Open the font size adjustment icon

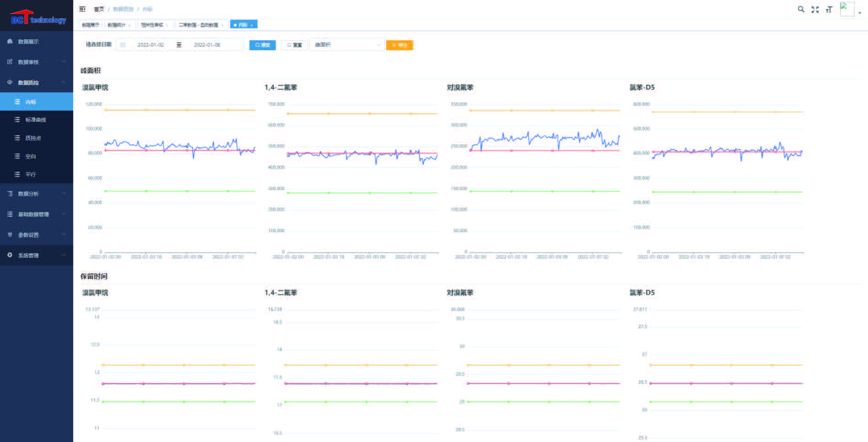[x=829, y=9]
